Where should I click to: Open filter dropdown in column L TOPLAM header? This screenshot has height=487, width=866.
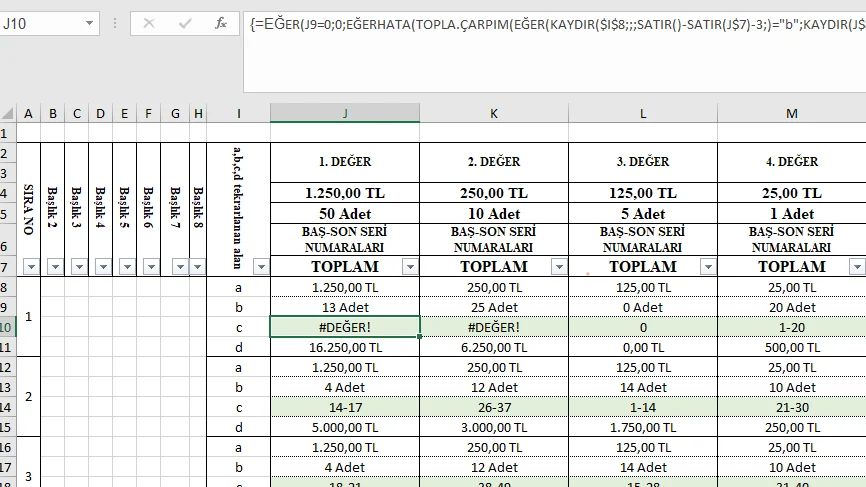(x=707, y=267)
